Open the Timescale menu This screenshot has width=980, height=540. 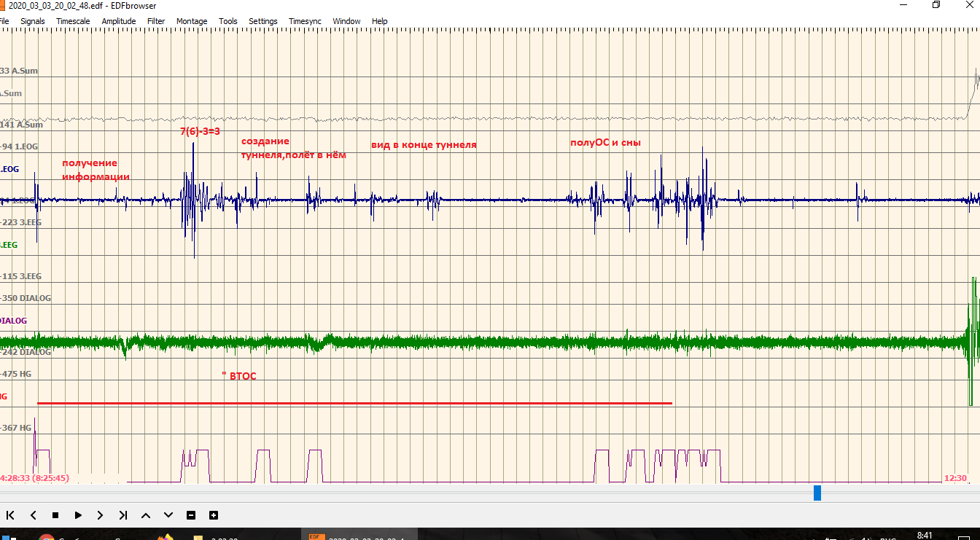point(73,21)
